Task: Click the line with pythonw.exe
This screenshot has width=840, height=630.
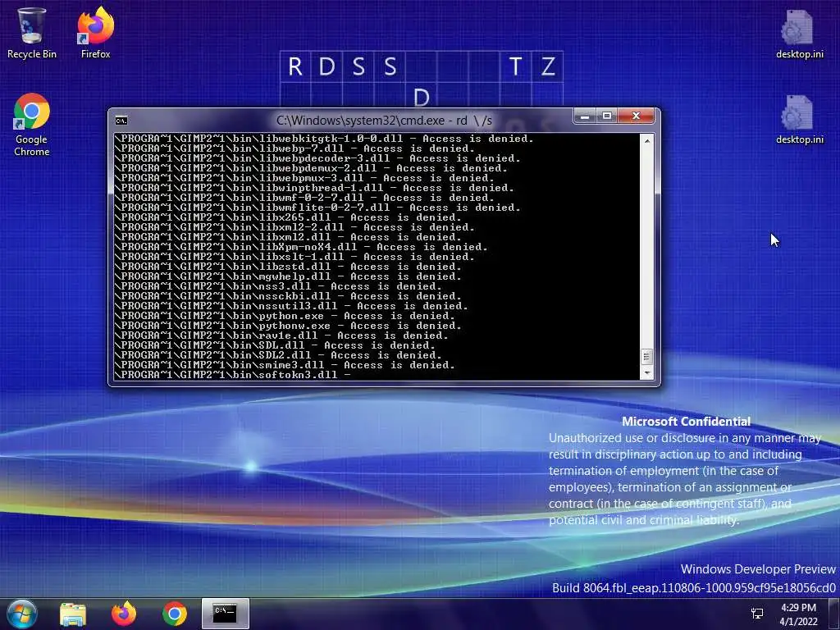Action: 288,326
